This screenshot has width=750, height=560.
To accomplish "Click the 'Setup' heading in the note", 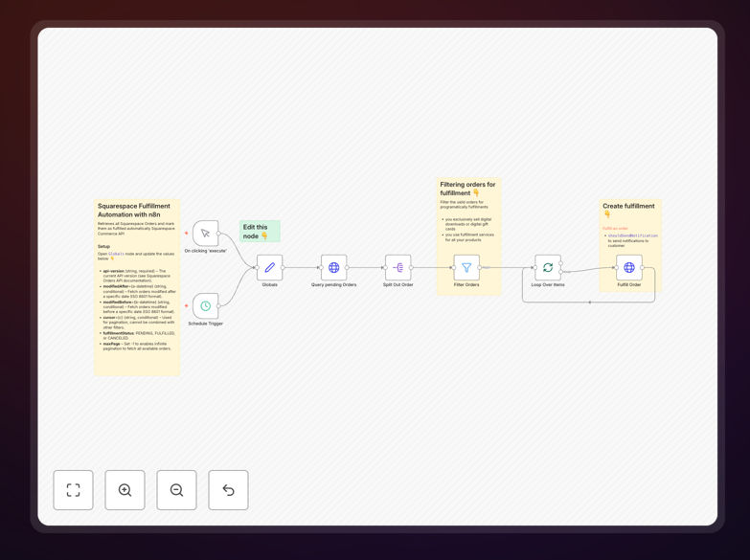I will [x=103, y=246].
